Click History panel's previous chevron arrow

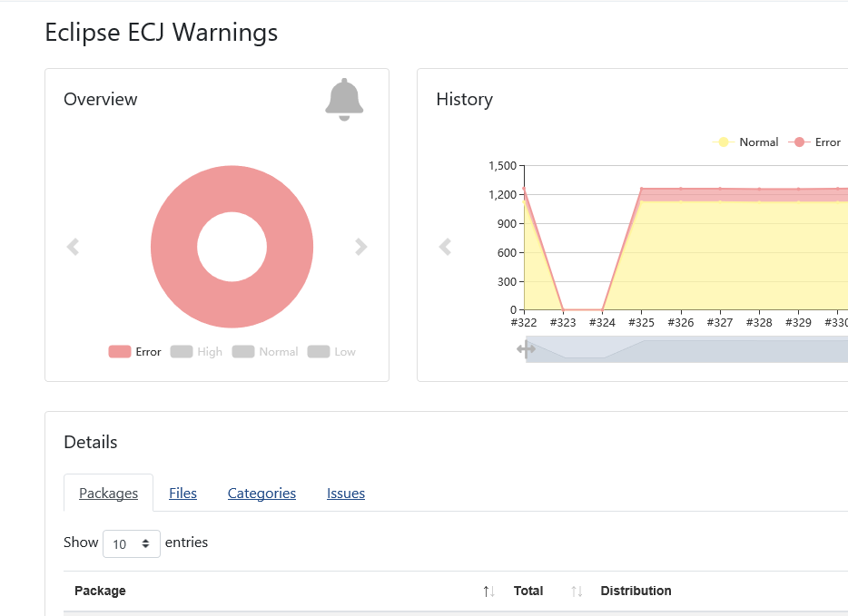click(x=445, y=247)
